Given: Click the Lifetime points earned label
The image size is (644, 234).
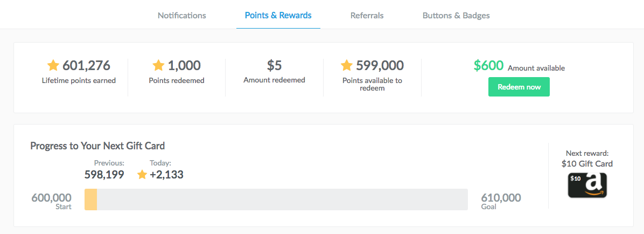Looking at the screenshot, I should point(79,80).
